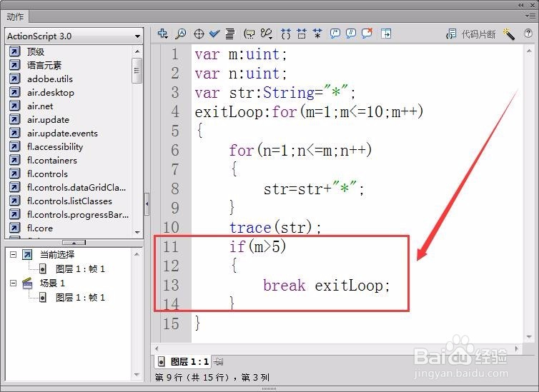Open air.update package entry

48,120
